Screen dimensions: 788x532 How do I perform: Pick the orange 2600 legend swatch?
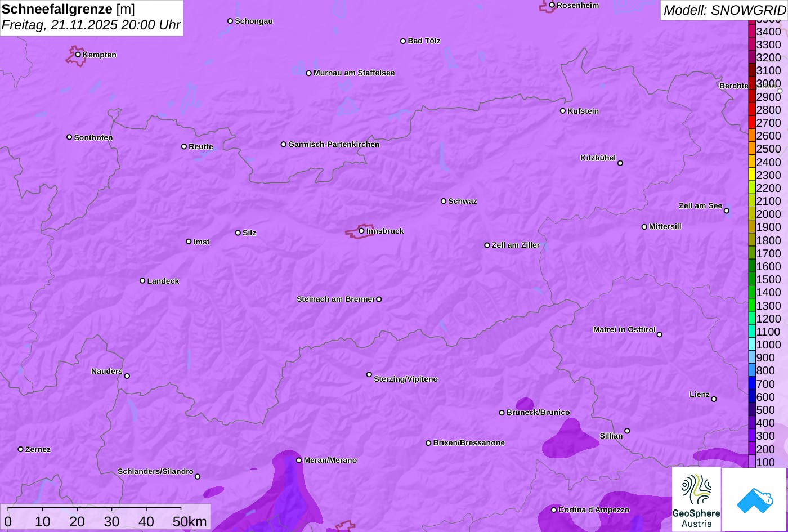tap(751, 135)
